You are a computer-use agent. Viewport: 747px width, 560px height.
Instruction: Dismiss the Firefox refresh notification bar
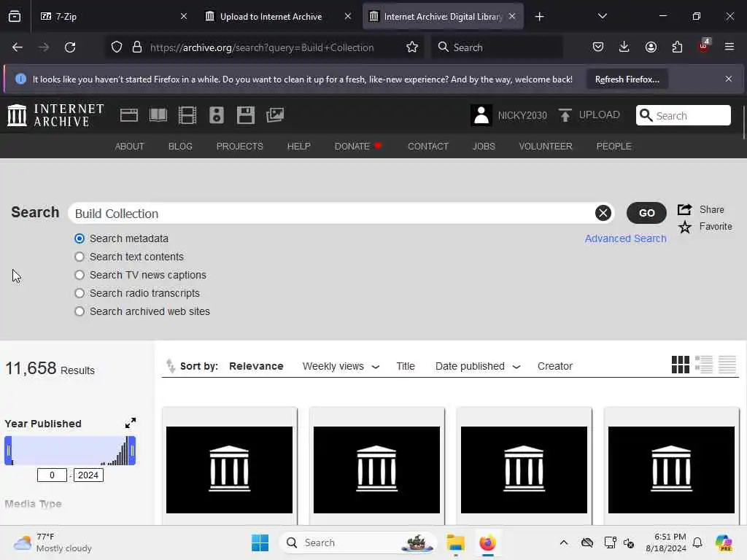[x=729, y=79]
